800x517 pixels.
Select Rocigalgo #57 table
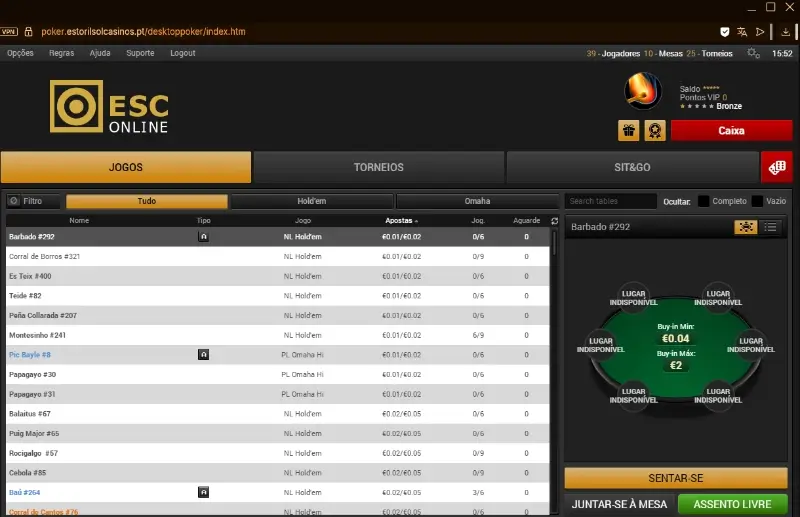(x=278, y=453)
